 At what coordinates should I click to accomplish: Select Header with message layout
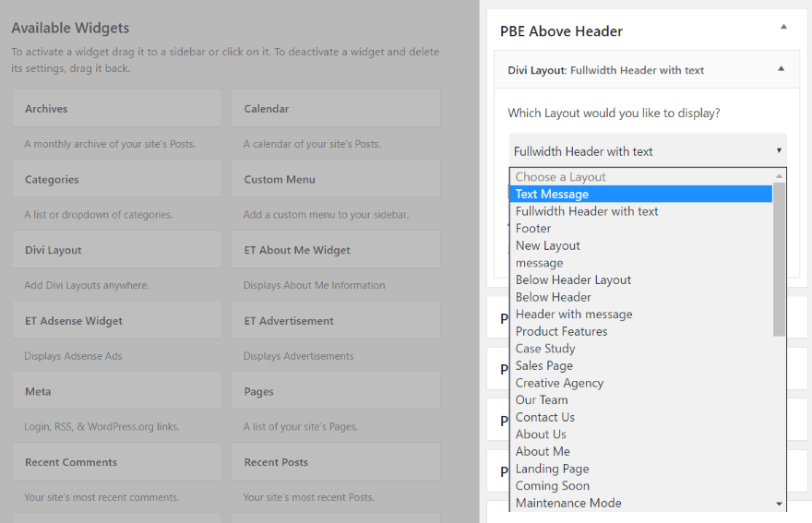pyautogui.click(x=641, y=314)
